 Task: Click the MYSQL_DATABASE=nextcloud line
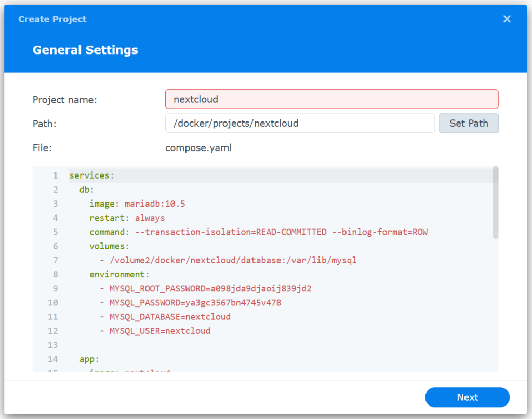click(x=165, y=317)
